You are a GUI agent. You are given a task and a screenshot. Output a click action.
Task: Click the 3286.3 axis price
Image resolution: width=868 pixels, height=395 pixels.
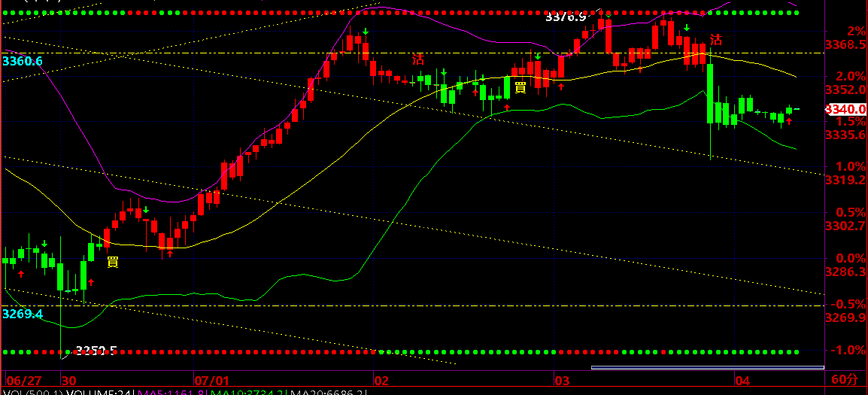(x=845, y=272)
